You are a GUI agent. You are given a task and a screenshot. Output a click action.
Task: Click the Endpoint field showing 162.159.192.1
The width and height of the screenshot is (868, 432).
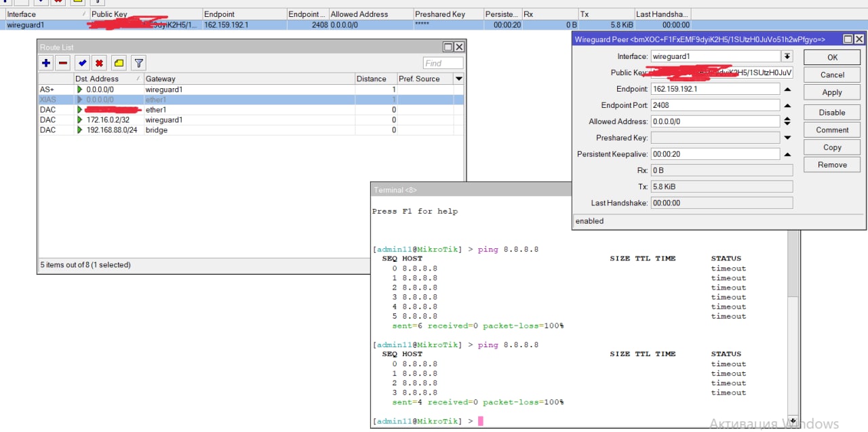(x=715, y=89)
